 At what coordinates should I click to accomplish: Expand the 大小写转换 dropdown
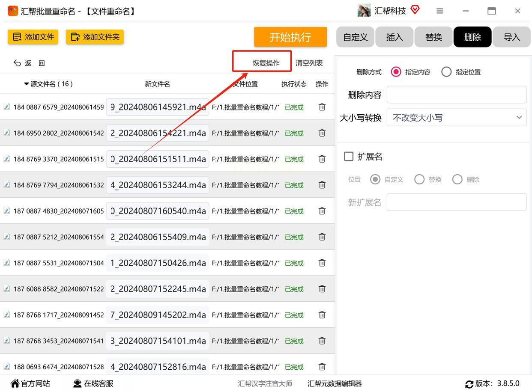457,117
